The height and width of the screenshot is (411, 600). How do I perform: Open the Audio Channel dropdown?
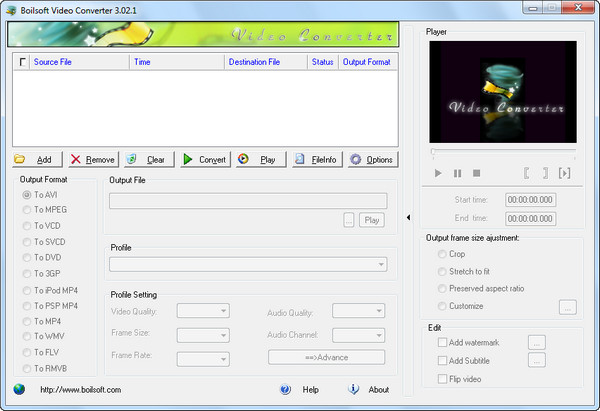click(x=359, y=334)
